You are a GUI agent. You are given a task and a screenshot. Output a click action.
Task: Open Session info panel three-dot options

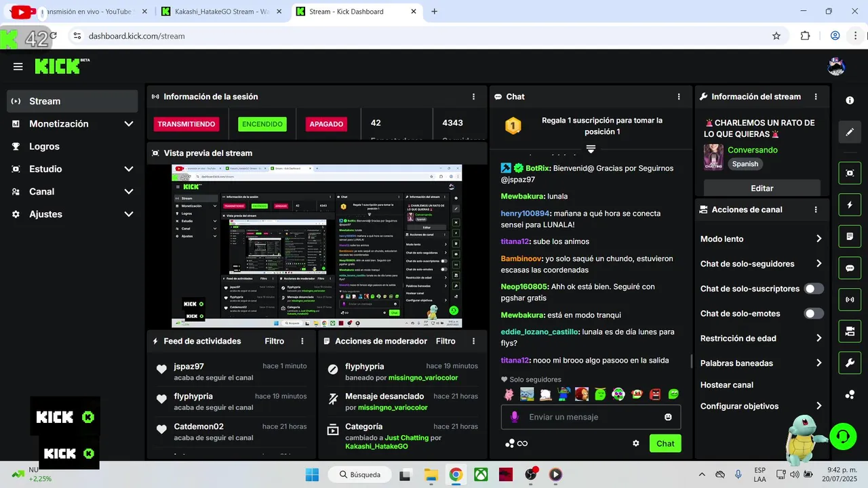pyautogui.click(x=473, y=97)
